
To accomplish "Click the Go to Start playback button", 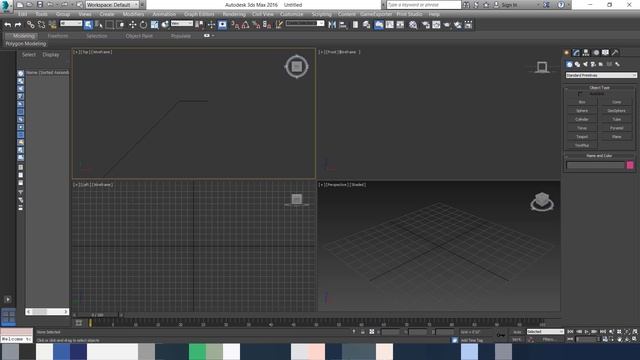I will click(570, 332).
